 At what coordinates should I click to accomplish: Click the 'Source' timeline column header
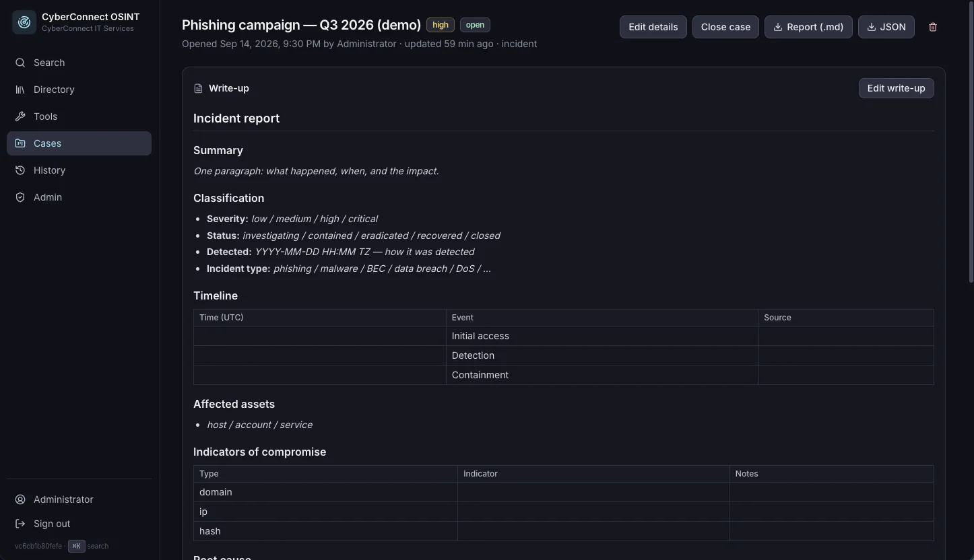tap(845, 318)
